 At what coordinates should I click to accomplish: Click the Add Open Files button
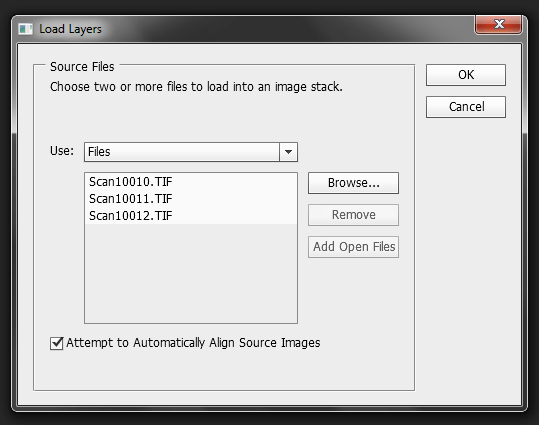[x=353, y=247]
